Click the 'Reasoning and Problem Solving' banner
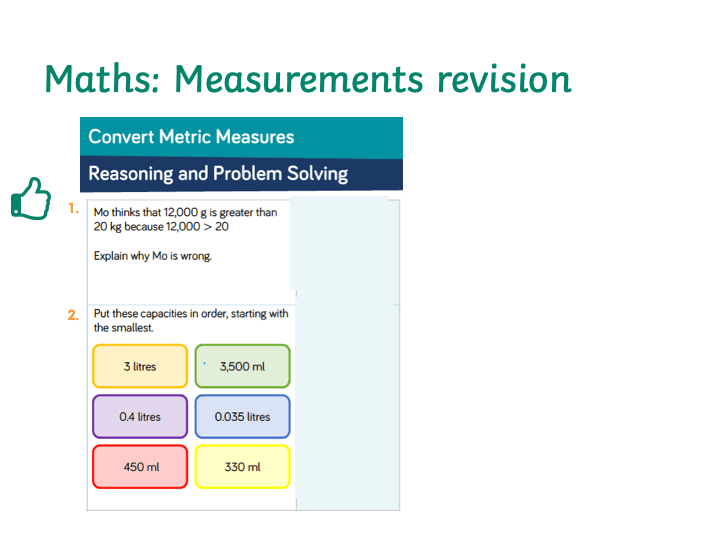The image size is (720, 540). coord(242,174)
